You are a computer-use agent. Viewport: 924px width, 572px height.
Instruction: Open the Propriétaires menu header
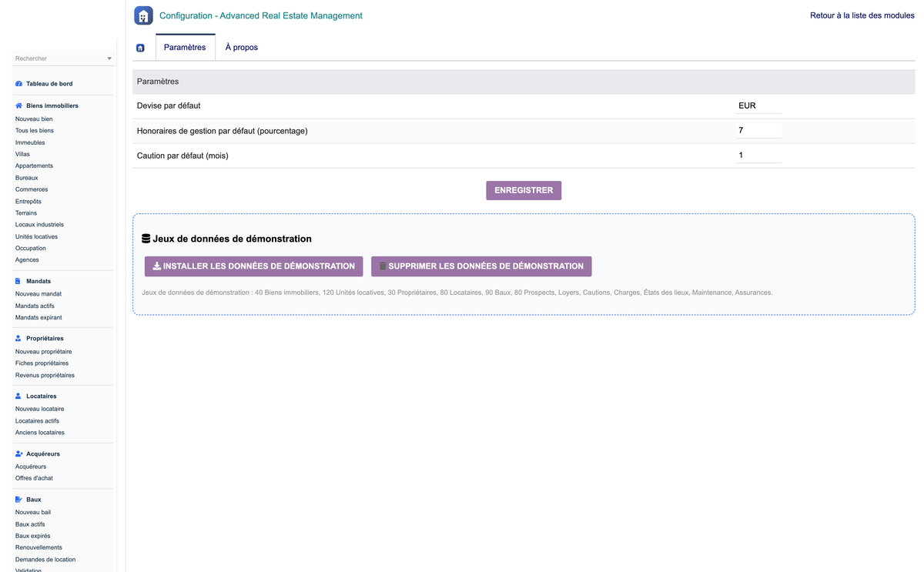pyautogui.click(x=45, y=338)
